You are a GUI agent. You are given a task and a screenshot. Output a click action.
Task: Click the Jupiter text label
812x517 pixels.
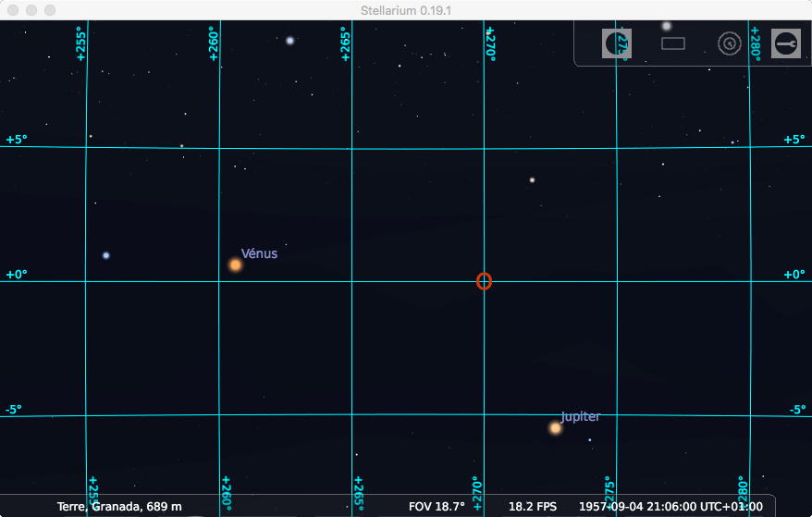(x=580, y=417)
